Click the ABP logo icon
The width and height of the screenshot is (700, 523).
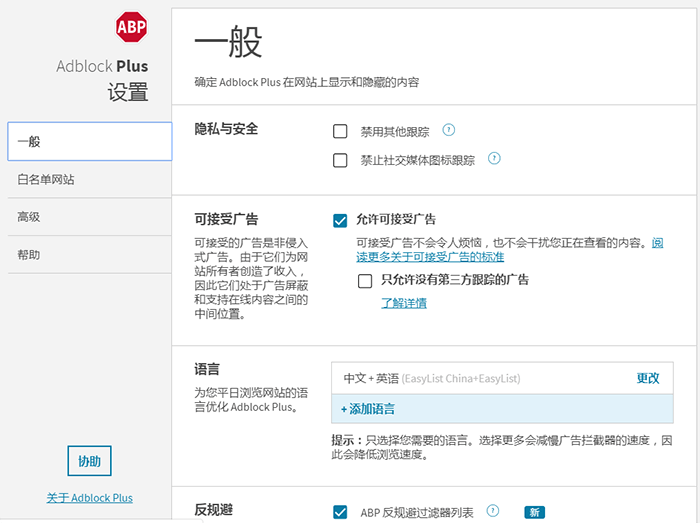point(131,27)
